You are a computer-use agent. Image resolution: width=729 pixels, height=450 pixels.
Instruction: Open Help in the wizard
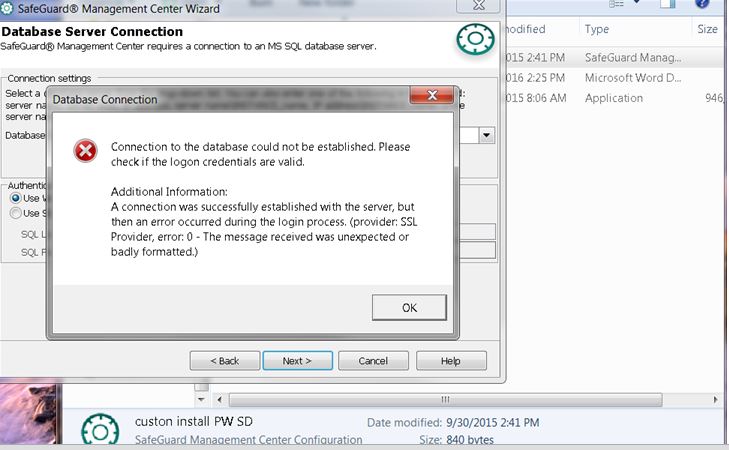(x=451, y=361)
